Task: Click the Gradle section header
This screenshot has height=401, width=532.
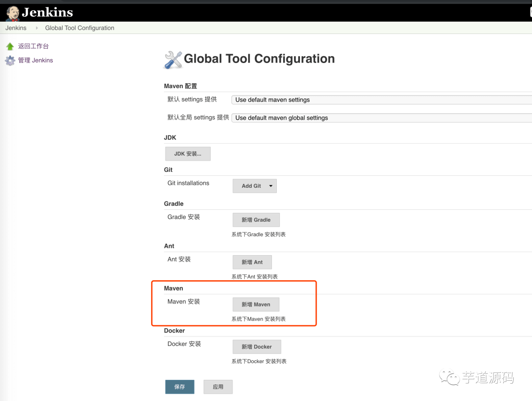Action: [174, 203]
